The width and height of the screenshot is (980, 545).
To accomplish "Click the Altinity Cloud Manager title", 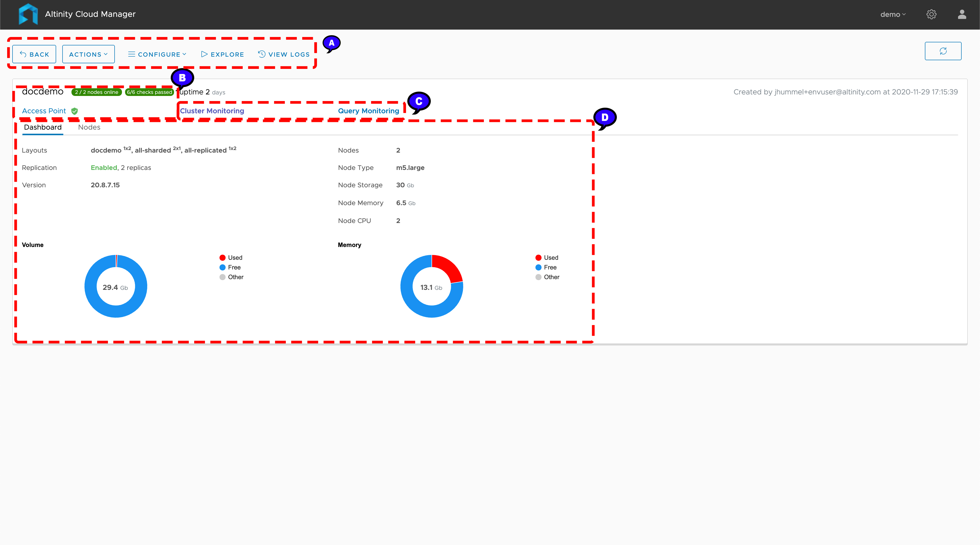I will pos(90,14).
